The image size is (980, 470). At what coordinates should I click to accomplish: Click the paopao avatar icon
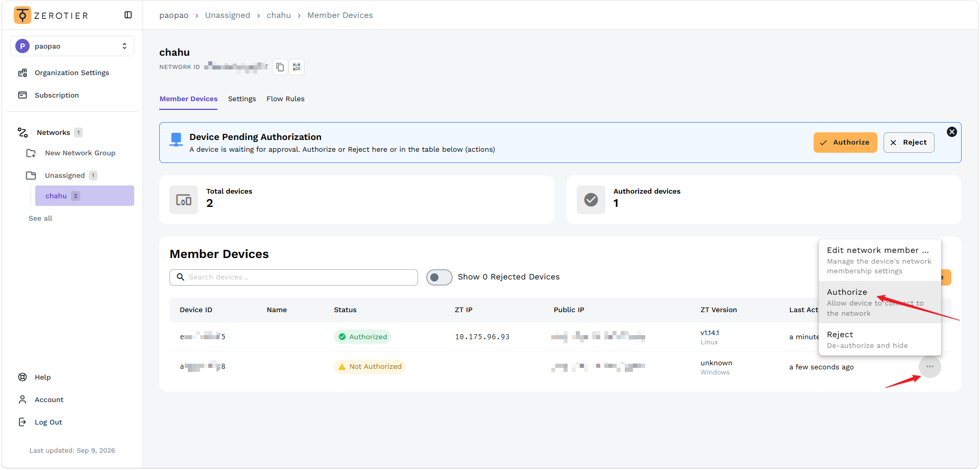(22, 46)
